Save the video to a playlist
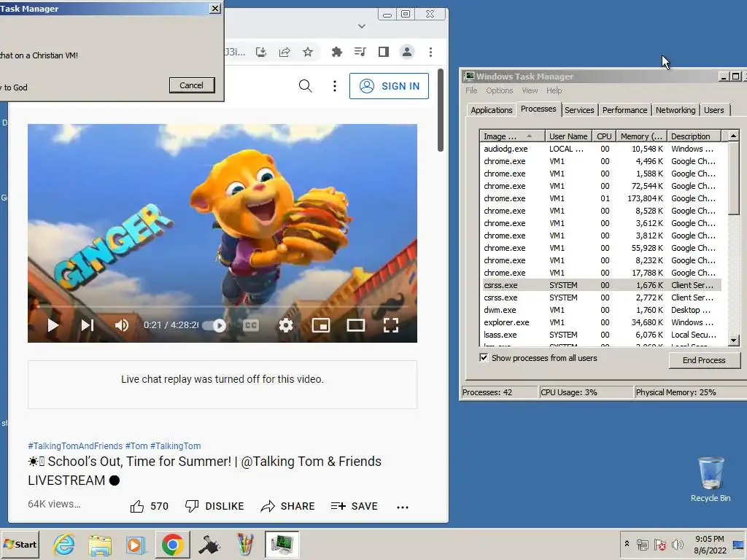Viewport: 747px width, 560px height. click(x=354, y=506)
